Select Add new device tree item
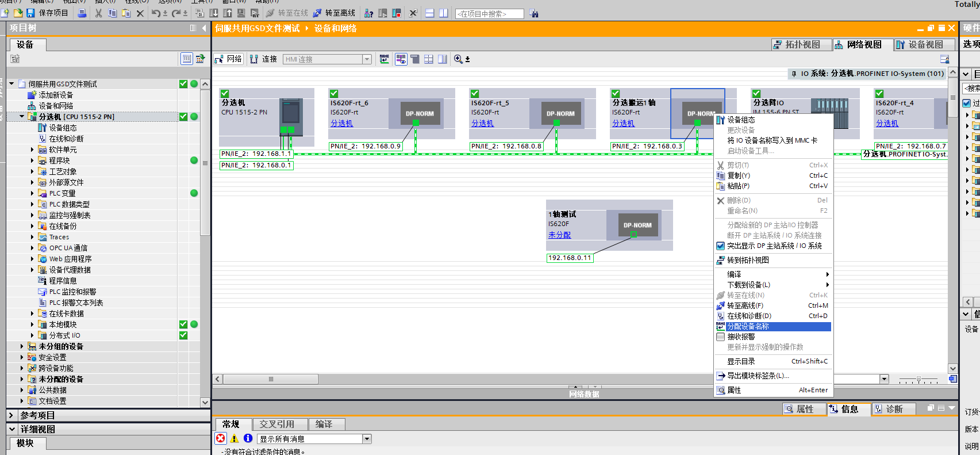Screen dimensions: 980x455 pyautogui.click(x=51, y=95)
